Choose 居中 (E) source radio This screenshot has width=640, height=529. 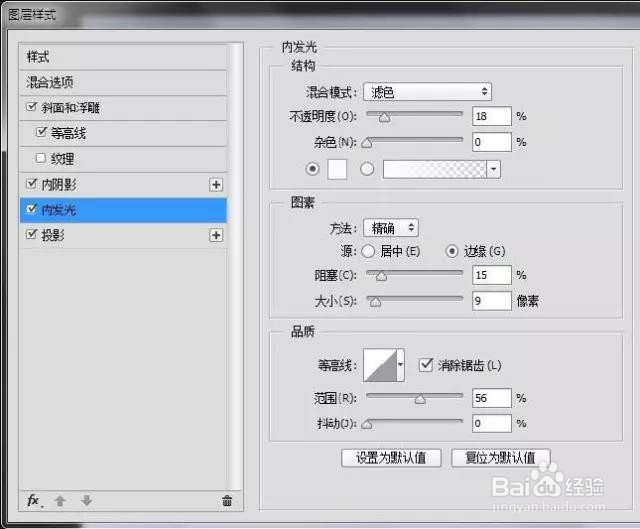click(368, 251)
